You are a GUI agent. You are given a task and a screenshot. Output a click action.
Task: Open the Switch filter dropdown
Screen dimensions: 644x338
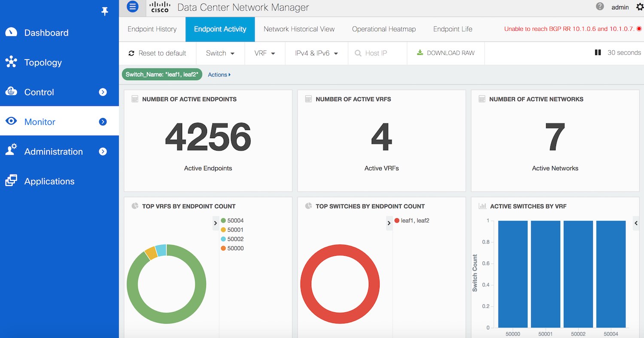(220, 53)
